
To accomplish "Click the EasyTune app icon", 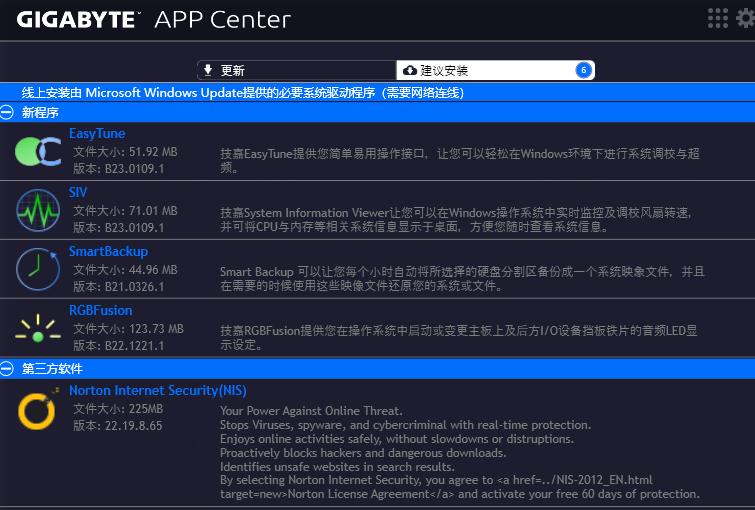I will (x=38, y=151).
